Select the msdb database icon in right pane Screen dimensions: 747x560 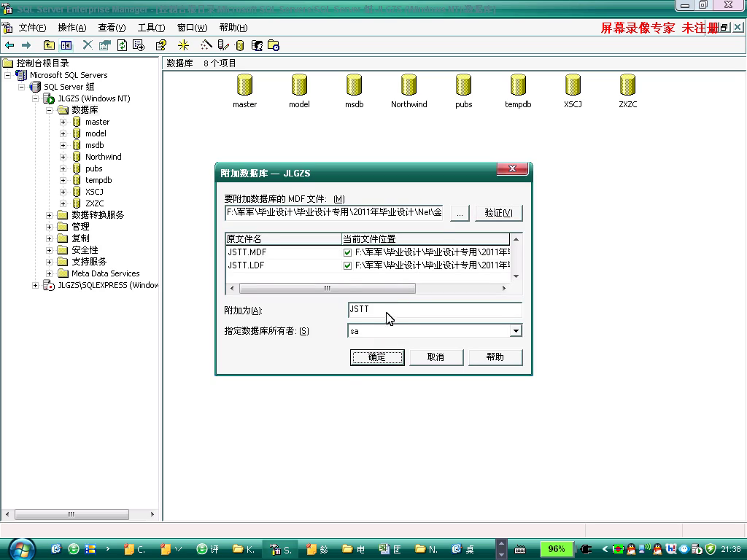(x=354, y=86)
